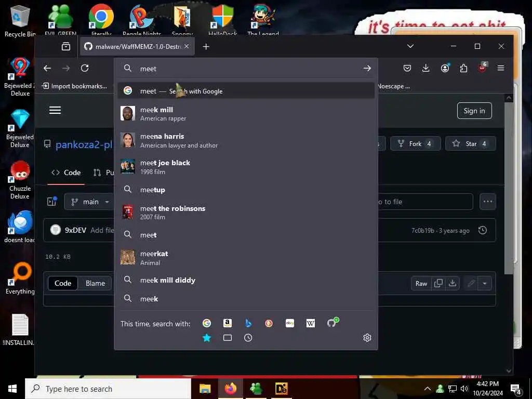This screenshot has width=532, height=399.
Task: Click the Fork button
Action: click(x=415, y=143)
